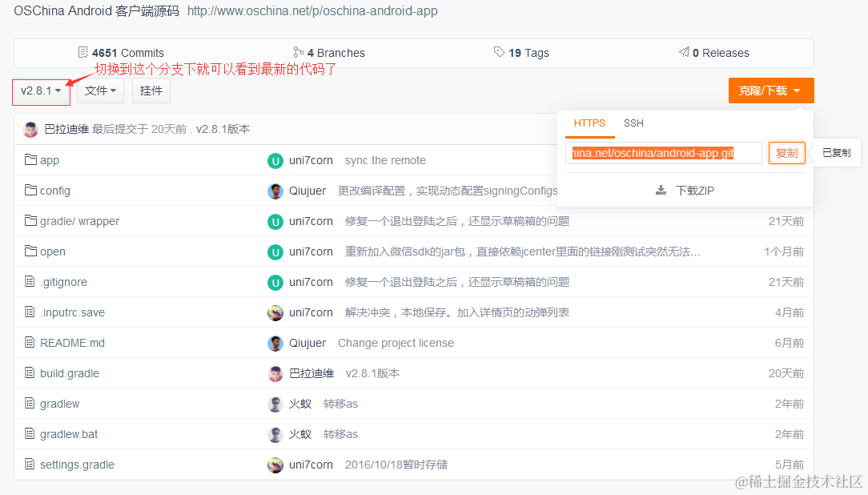
Task: Click uni7corn avatar in gradle/ wrapper row
Action: 275,222
